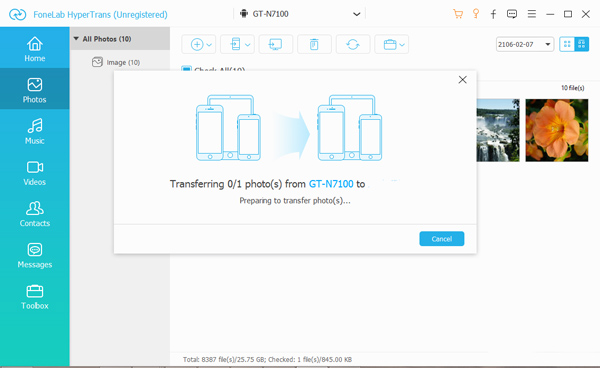The height and width of the screenshot is (368, 600).
Task: Click the register key icon
Action: [476, 14]
